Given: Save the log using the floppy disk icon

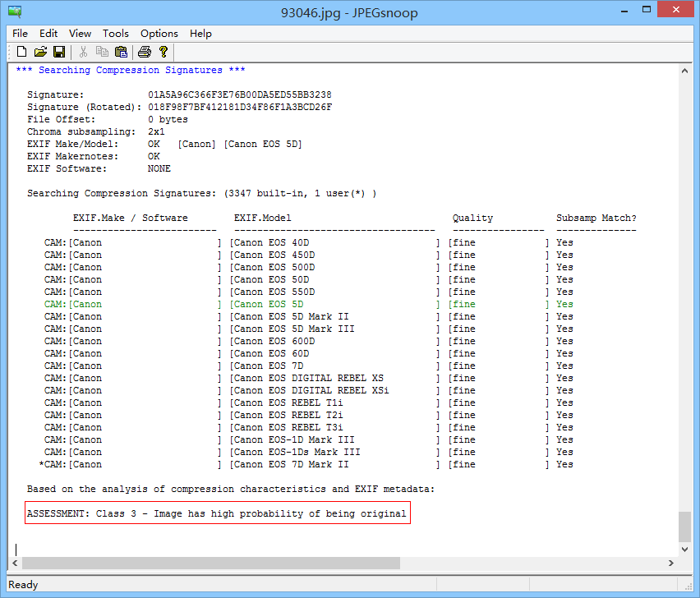Looking at the screenshot, I should (59, 52).
